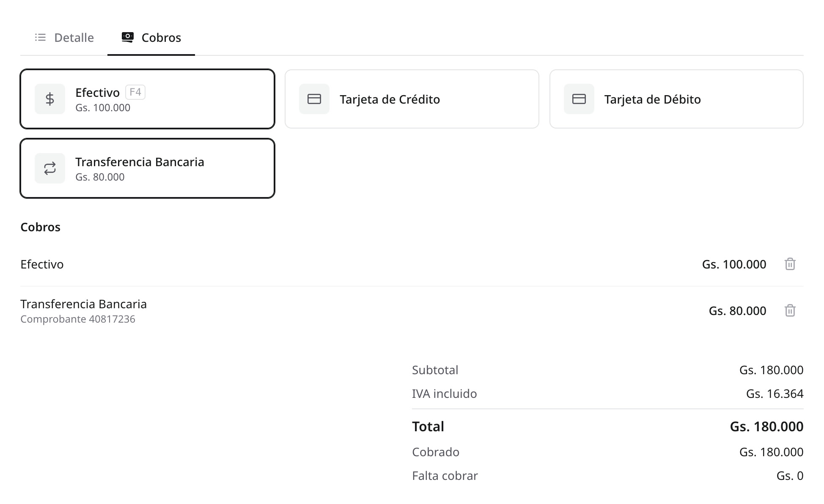Delete the Efectivo Gs. 100.000 payment
This screenshot has height=504, width=824.
[790, 264]
